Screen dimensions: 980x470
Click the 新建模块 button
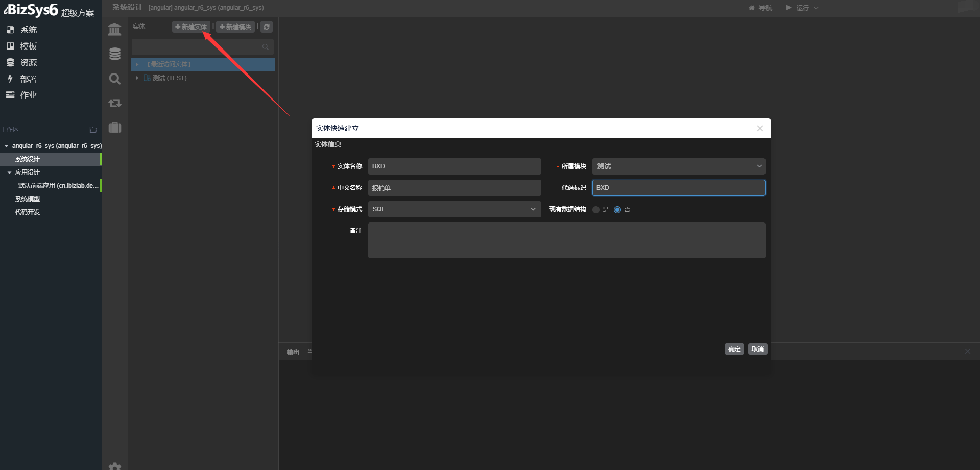(x=235, y=27)
